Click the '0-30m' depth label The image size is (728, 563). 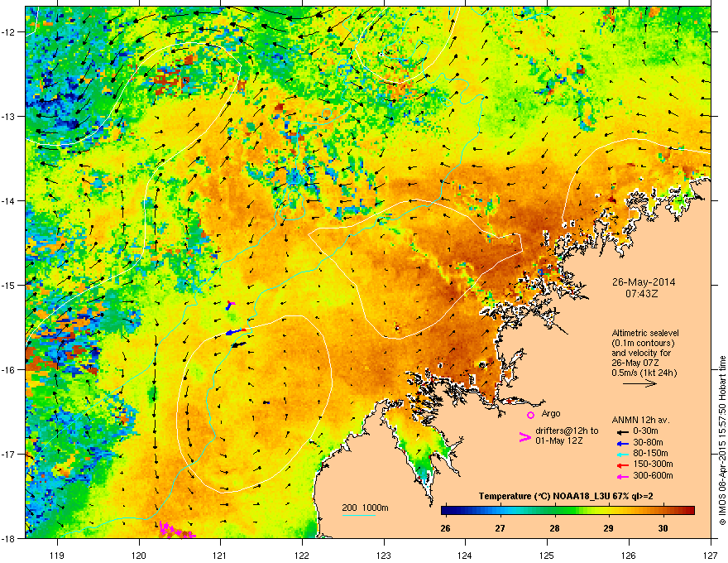[x=645, y=431]
